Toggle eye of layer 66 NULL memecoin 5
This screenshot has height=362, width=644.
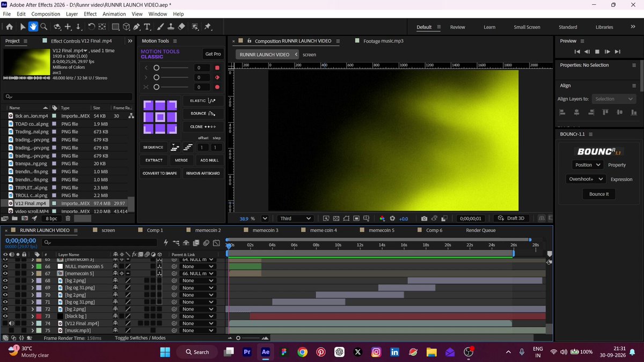click(x=5, y=266)
